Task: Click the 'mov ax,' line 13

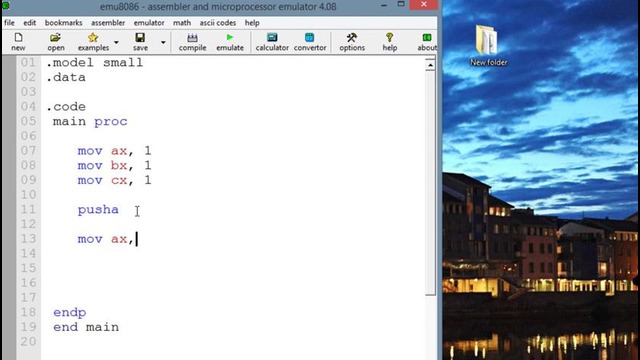Action: coord(106,239)
